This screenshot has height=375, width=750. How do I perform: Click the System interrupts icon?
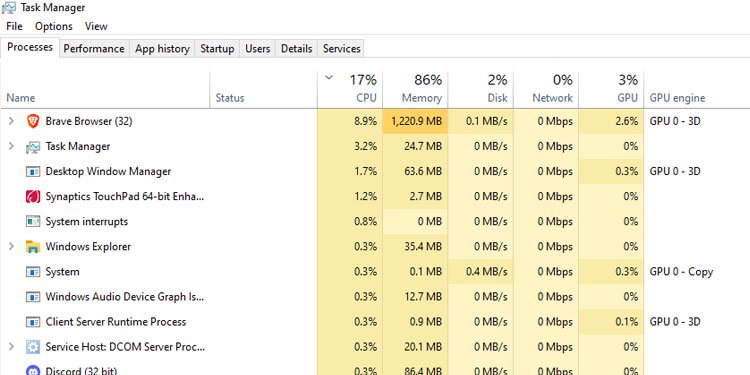coord(33,222)
